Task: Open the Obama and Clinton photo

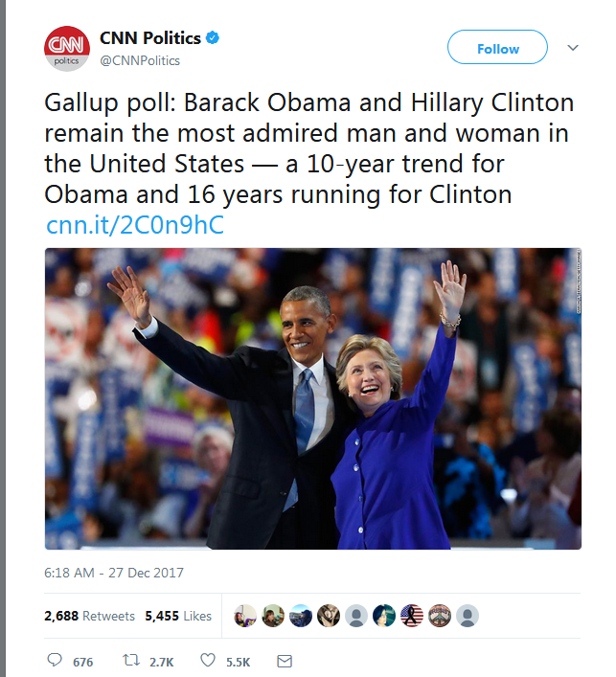Action: 312,398
